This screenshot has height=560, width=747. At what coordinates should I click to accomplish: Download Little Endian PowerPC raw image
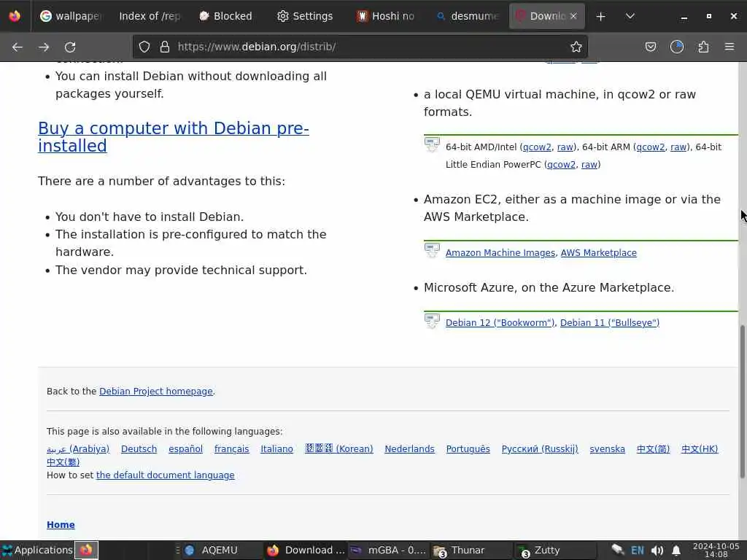[589, 165]
